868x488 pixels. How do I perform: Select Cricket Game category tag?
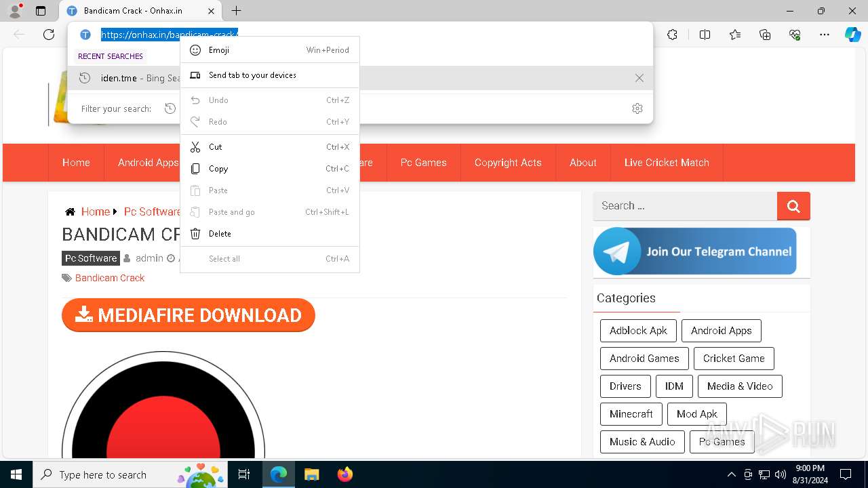[x=734, y=359]
